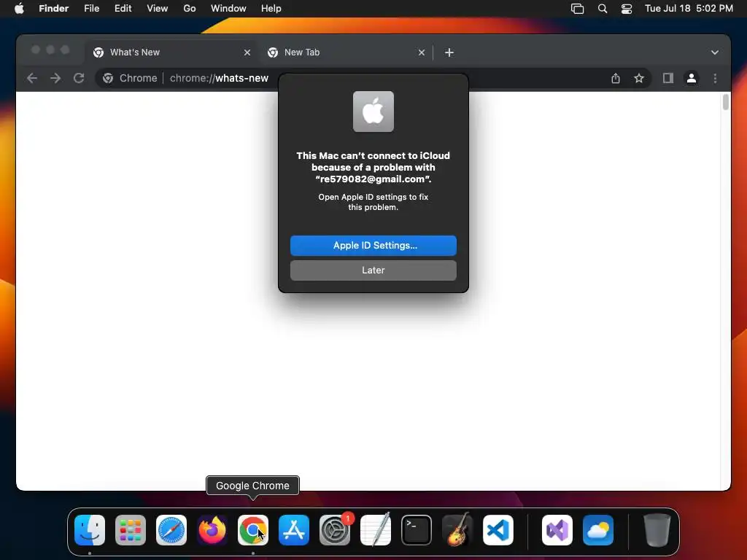Open the Chrome profile icon

point(692,78)
